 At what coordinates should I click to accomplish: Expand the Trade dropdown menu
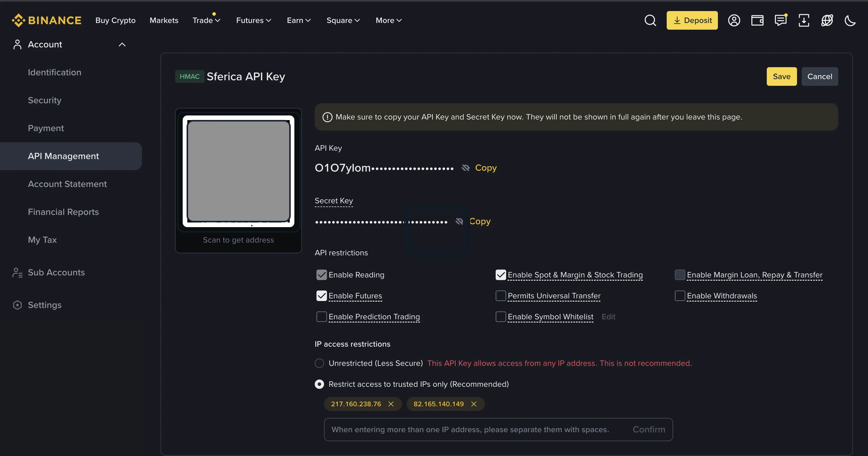[206, 20]
